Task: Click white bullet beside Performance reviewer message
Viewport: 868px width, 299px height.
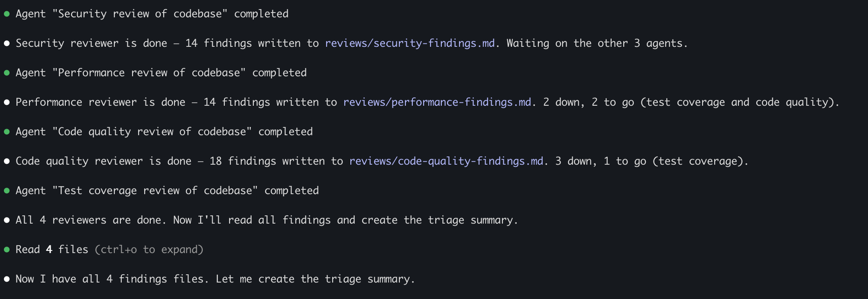Action: tap(7, 102)
